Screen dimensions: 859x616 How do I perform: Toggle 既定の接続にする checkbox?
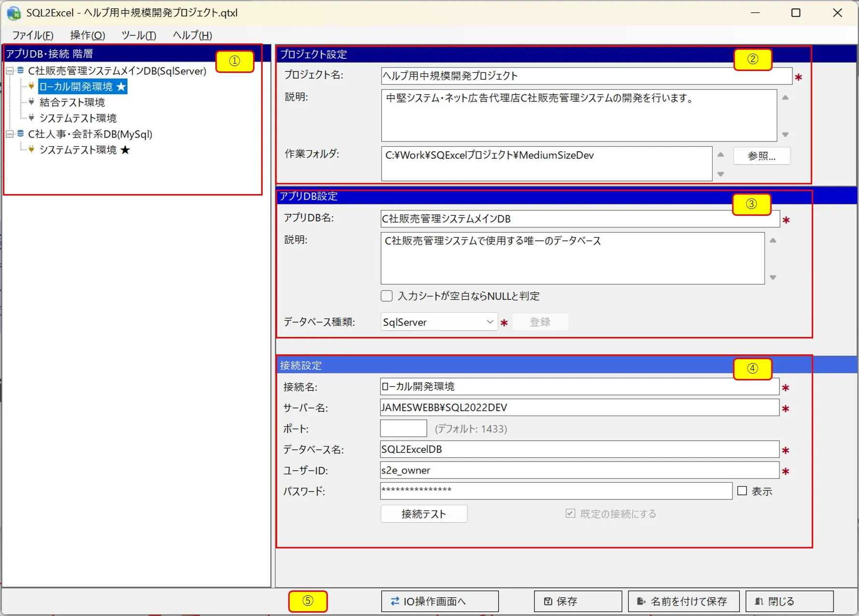570,513
